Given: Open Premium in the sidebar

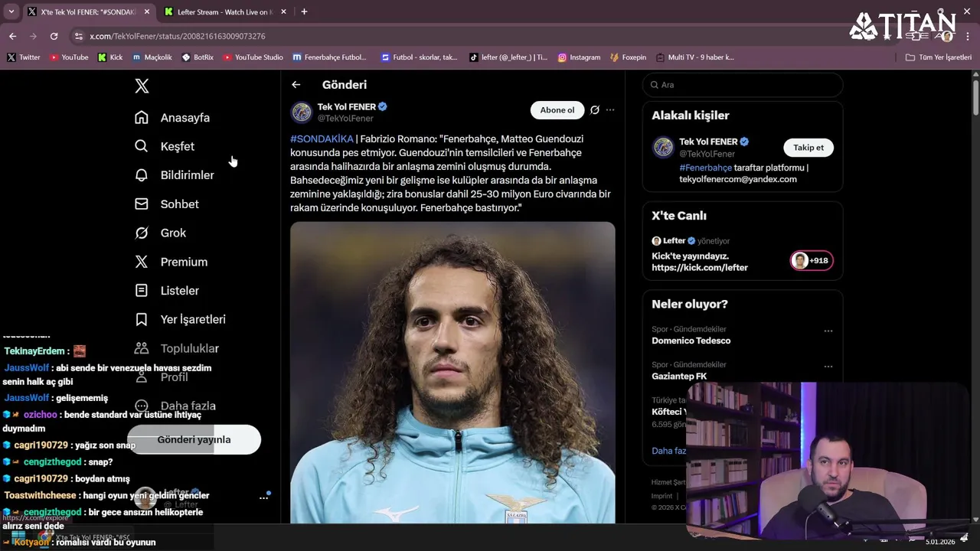Looking at the screenshot, I should pos(171,262).
